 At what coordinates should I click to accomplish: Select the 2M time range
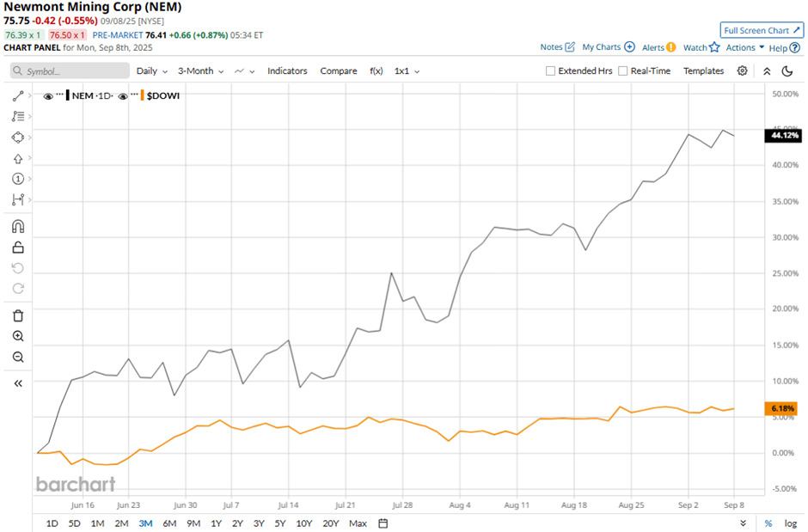121,523
